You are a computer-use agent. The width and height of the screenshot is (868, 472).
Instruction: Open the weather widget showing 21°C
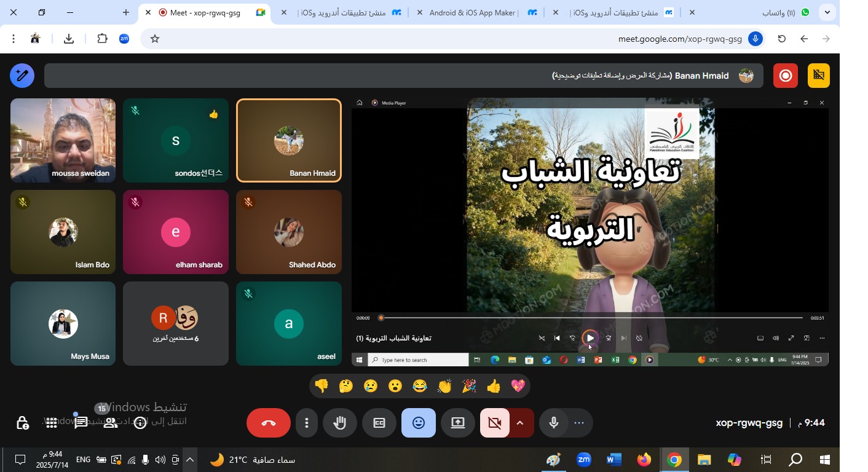pyautogui.click(x=253, y=460)
